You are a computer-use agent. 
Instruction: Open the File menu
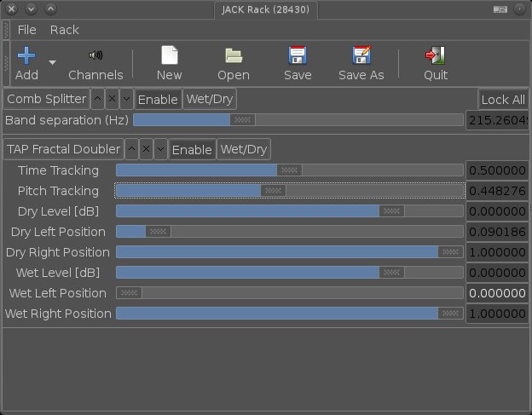pos(26,30)
